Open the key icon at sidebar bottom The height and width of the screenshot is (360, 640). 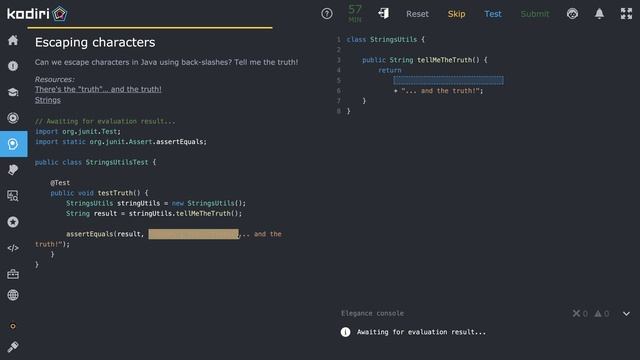pos(13,347)
